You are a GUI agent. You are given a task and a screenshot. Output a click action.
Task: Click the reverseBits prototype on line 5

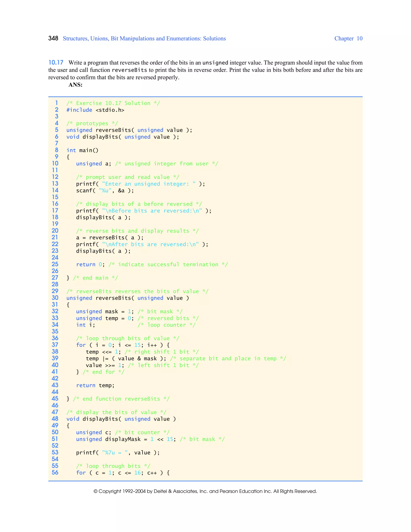(129, 130)
